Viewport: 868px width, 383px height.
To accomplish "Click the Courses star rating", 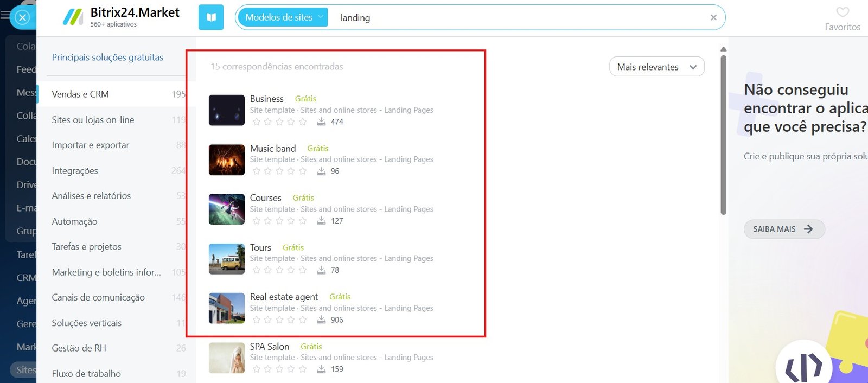I will click(279, 221).
